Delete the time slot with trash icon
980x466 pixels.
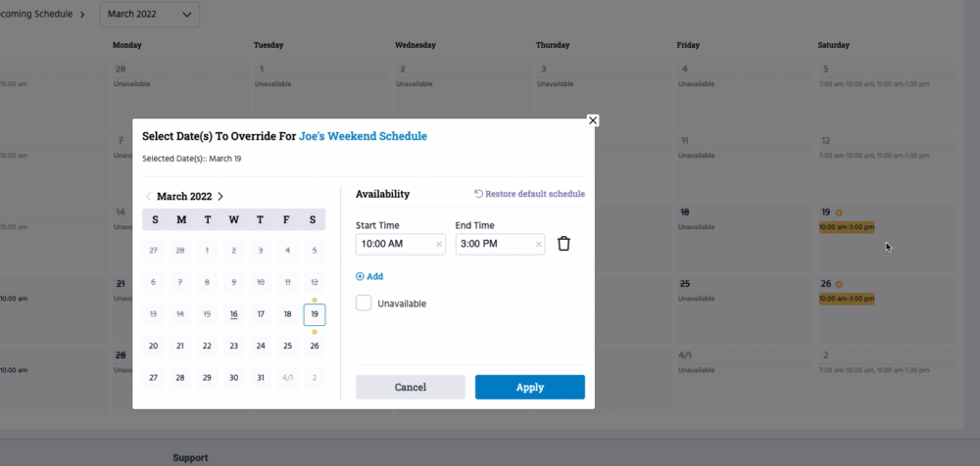click(563, 244)
